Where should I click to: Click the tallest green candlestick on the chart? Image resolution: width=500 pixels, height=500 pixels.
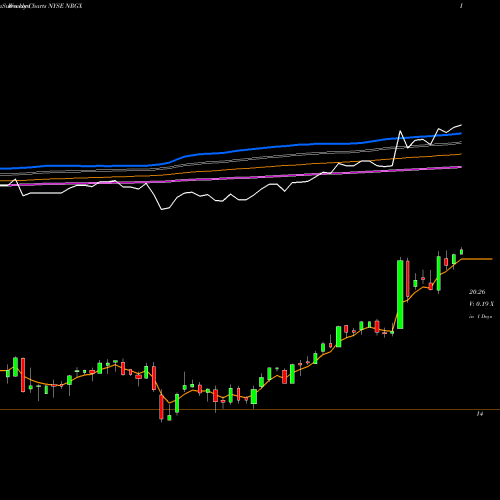[x=400, y=294]
